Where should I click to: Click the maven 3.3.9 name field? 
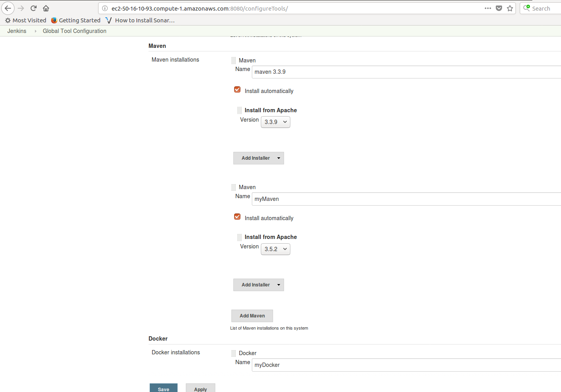coord(406,72)
